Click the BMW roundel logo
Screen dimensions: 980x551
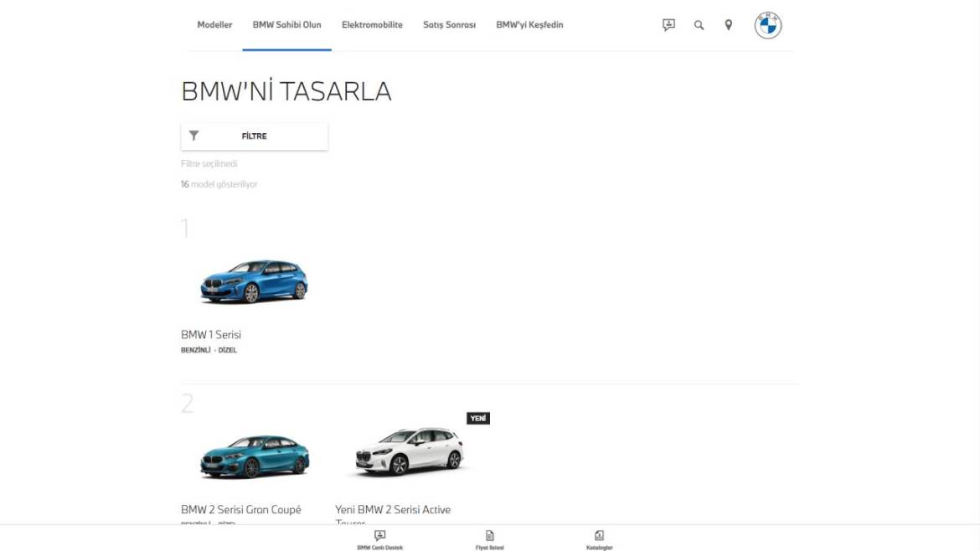coord(767,25)
